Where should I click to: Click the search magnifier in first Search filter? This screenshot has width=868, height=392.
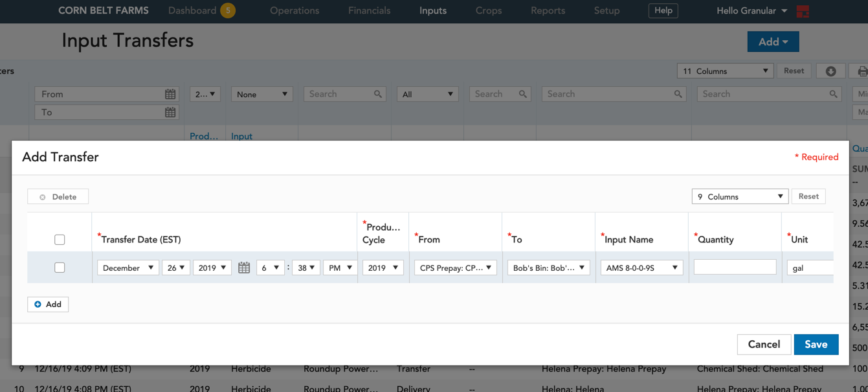(x=378, y=94)
